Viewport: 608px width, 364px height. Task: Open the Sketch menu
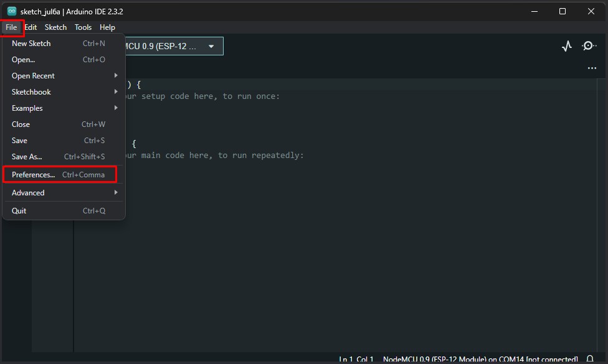55,27
